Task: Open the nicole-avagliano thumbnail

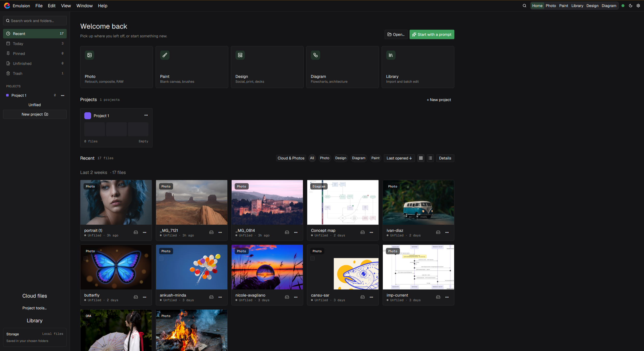Action: tap(267, 267)
